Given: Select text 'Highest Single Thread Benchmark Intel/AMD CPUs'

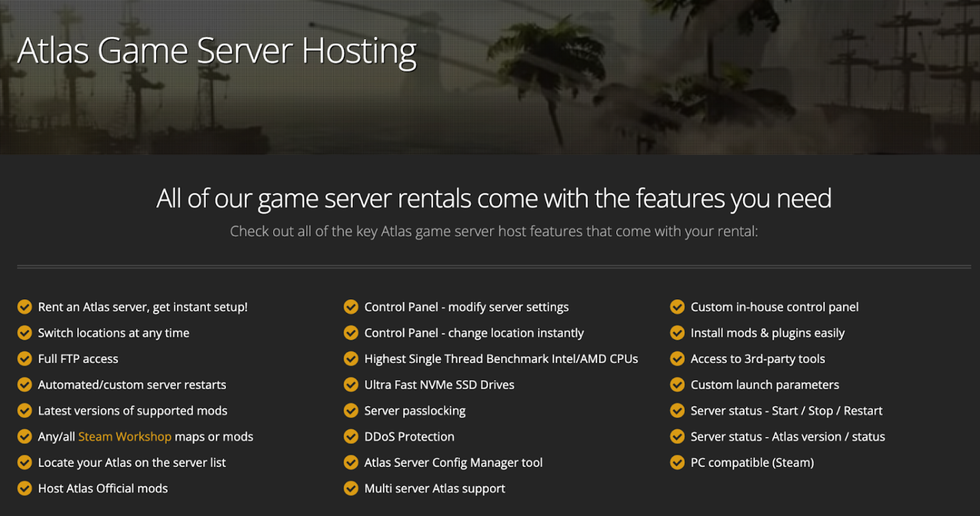Looking at the screenshot, I should click(x=501, y=359).
